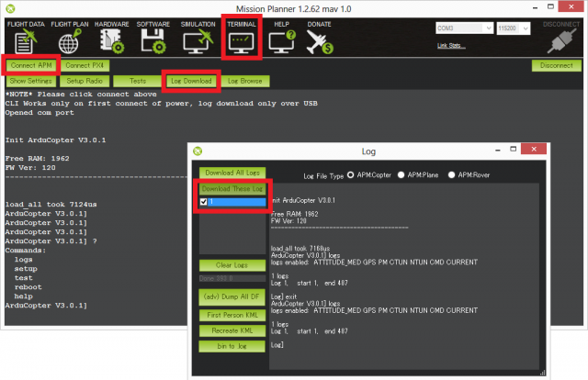Screen dimensions: 588x380
Task: Click the green Disconnect button in terminal
Action: (x=557, y=65)
